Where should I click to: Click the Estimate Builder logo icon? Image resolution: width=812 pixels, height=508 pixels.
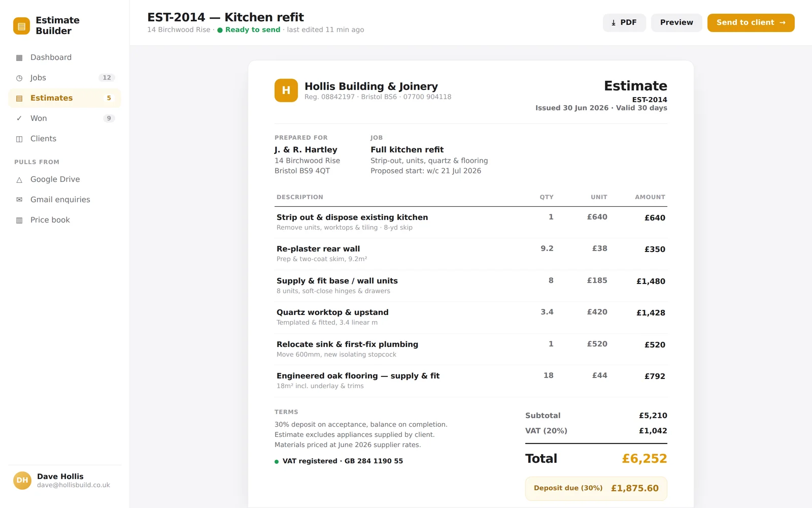21,26
